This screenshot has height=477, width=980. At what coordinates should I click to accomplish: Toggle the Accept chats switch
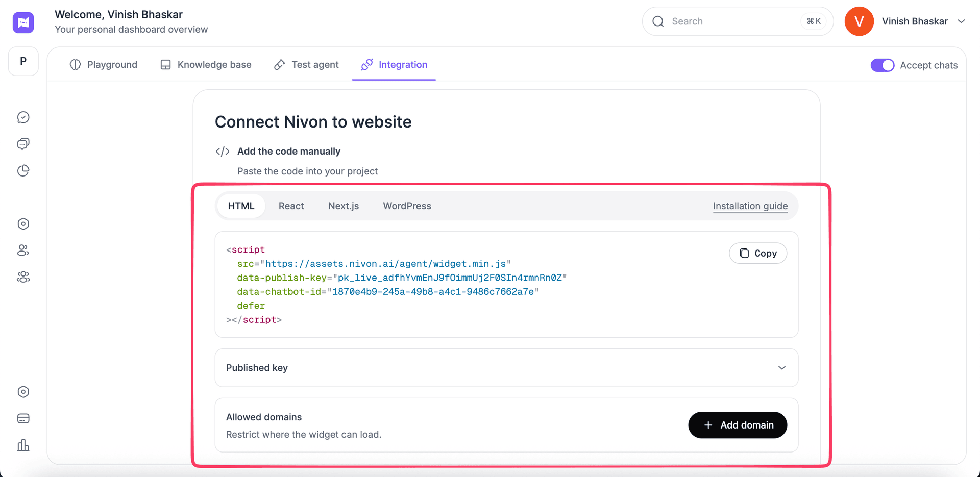pos(883,65)
